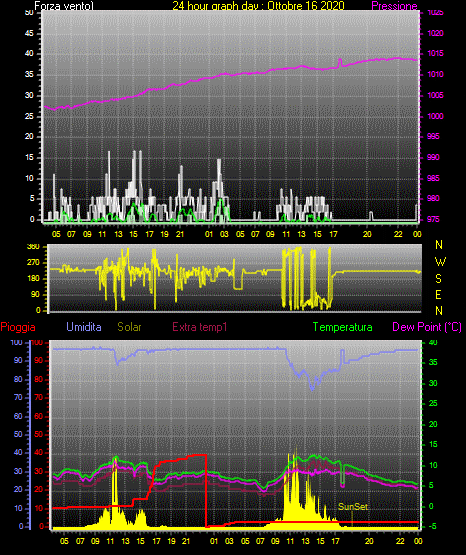Select the Pioggia legend label
The width and height of the screenshot is (466, 555).
click(18, 327)
